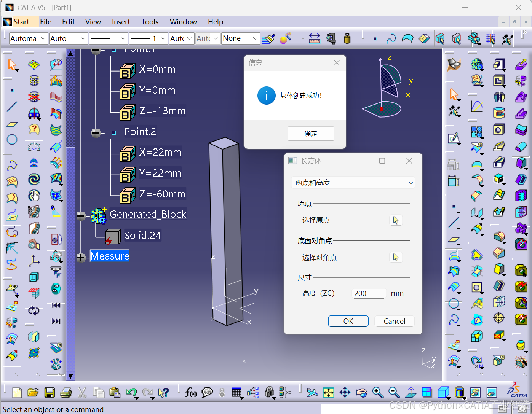Open the Automa color dropdown in graphic properties

tap(28, 38)
